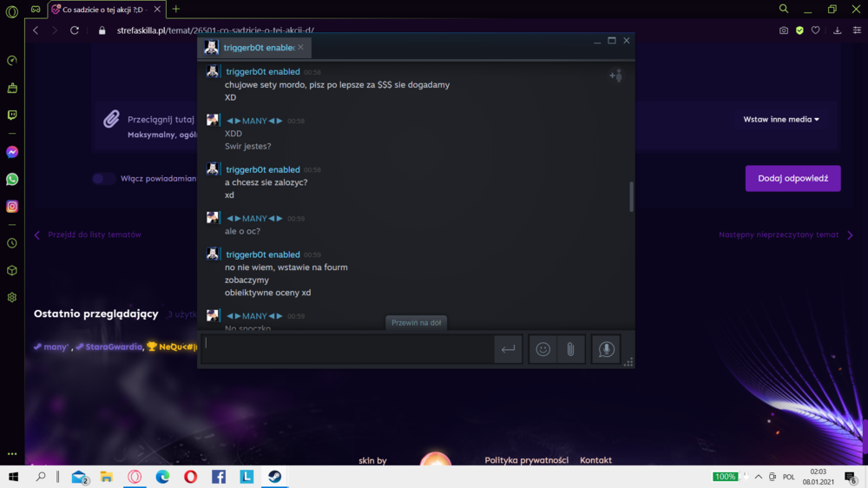
Task: Click the Przewiń na dół button
Action: 417,322
